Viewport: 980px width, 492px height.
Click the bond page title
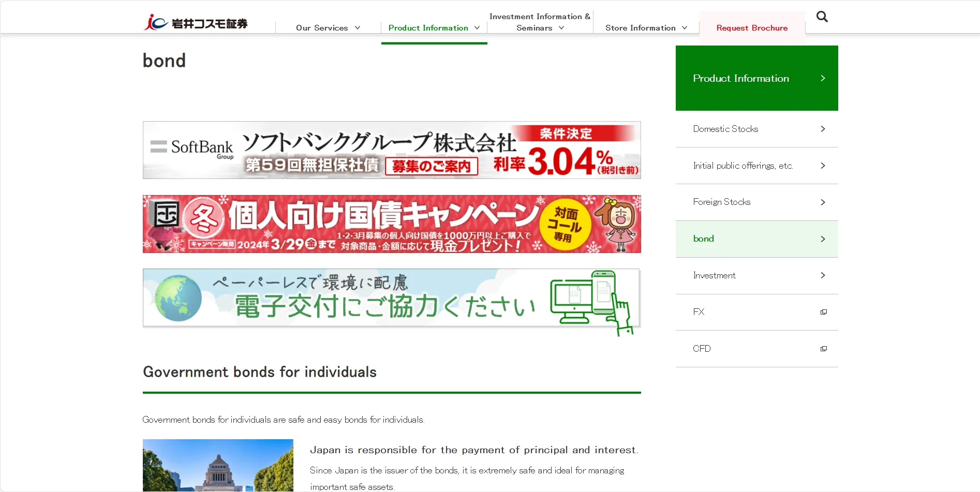tap(164, 61)
